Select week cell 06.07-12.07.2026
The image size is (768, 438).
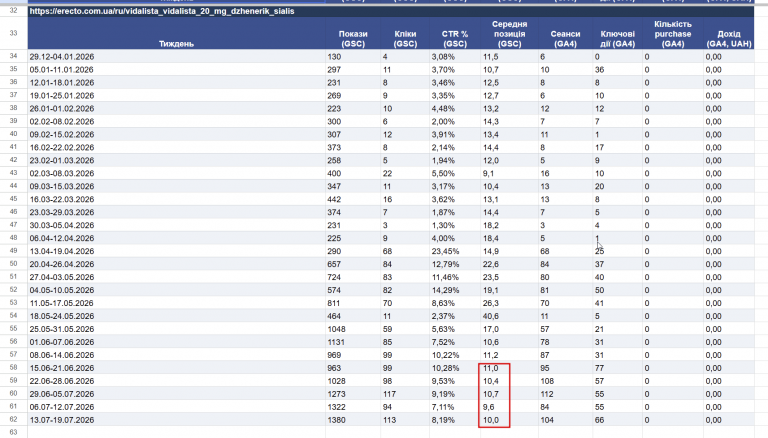click(176, 407)
